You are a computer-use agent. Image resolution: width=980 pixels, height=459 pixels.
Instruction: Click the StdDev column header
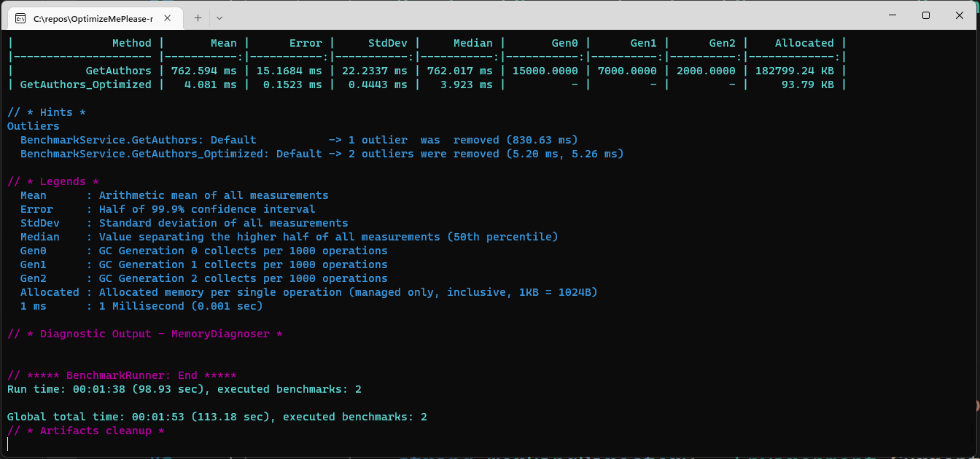pos(388,43)
